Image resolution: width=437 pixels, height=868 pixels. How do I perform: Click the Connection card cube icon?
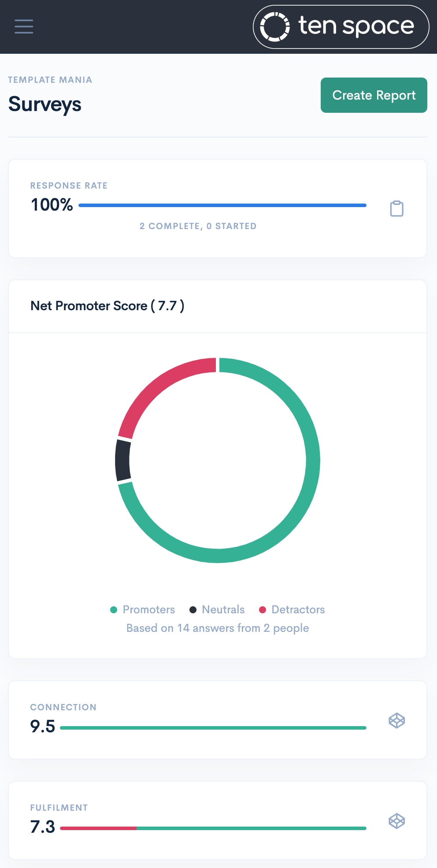(396, 721)
